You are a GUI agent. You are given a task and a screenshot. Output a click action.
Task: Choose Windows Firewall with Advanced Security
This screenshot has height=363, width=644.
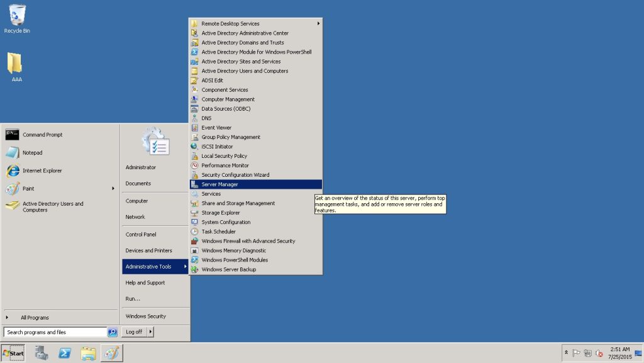[x=248, y=241]
